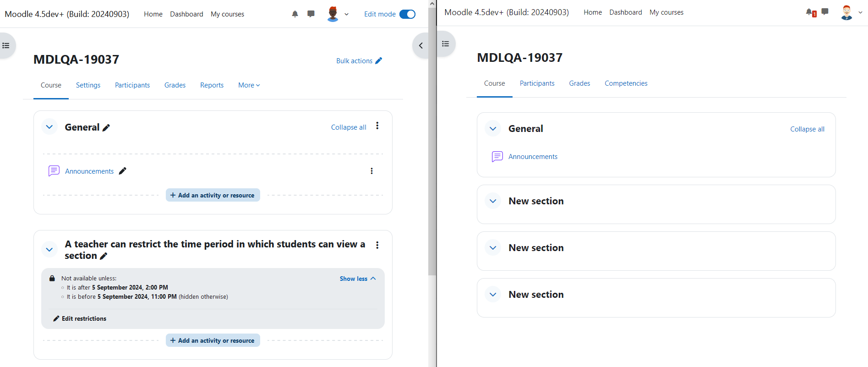
Task: Collapse restricted time period section
Action: point(49,250)
